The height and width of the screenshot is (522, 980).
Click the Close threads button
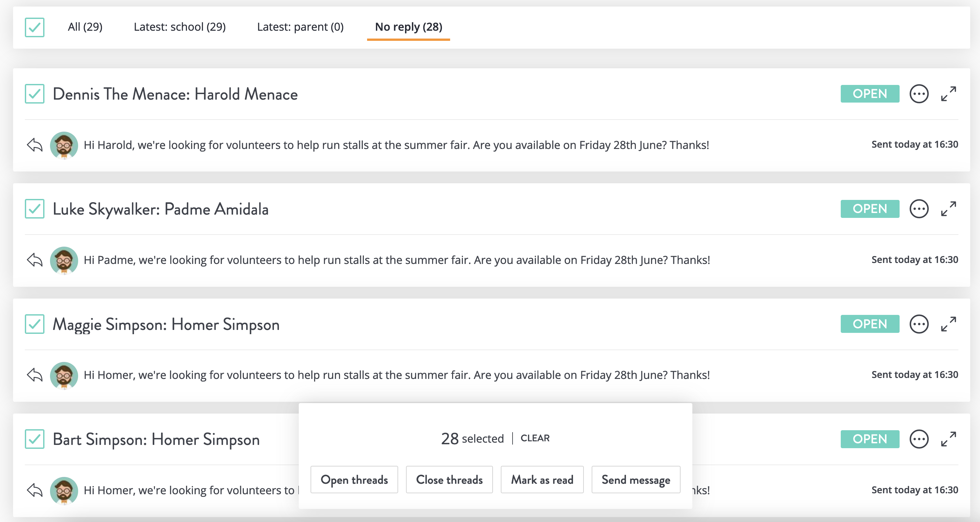[449, 480]
